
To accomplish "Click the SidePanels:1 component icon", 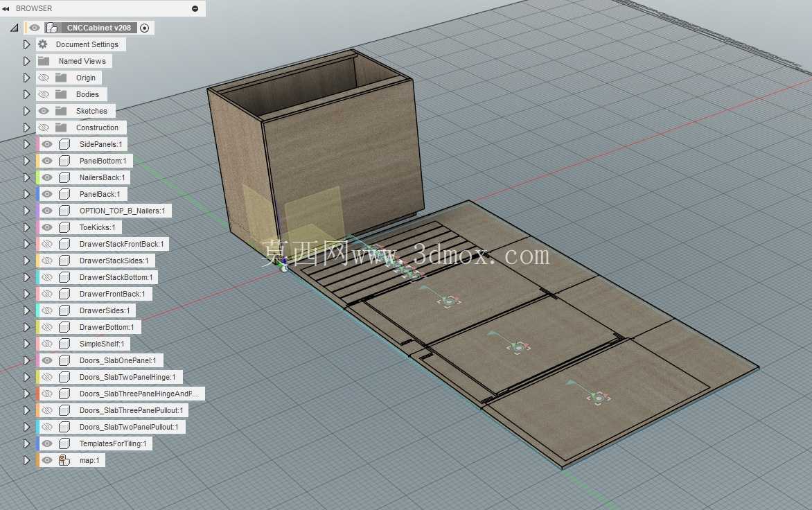I will pyautogui.click(x=64, y=144).
